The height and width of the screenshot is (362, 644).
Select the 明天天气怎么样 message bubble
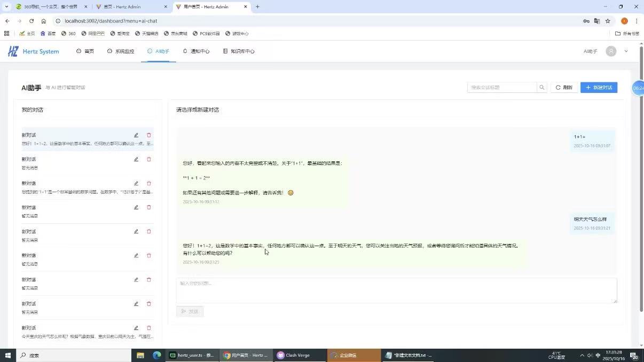pos(592,223)
